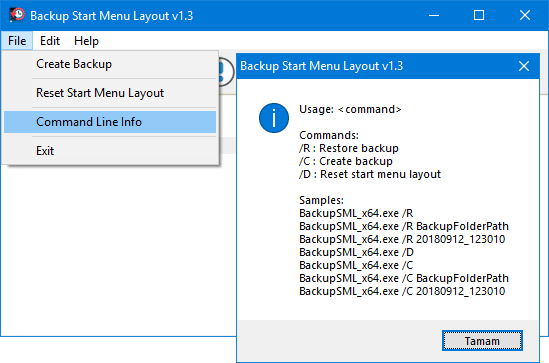Open the Help menu
This screenshot has width=549, height=363.
pos(86,41)
